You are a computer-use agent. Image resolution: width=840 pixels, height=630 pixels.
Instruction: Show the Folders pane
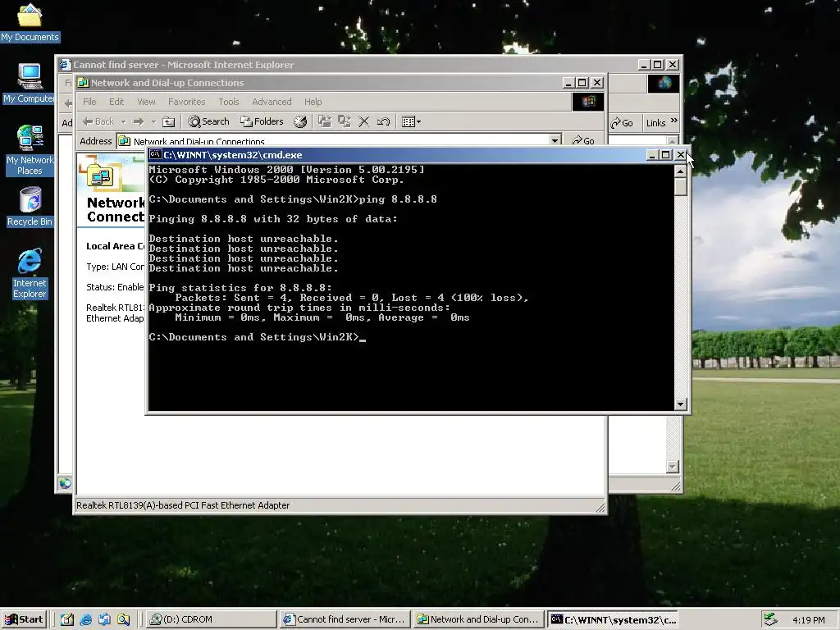tap(262, 121)
